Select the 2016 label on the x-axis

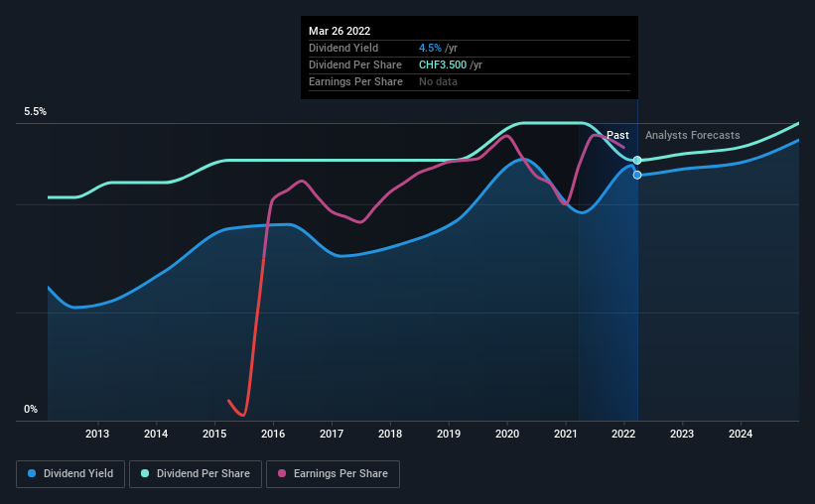(273, 434)
